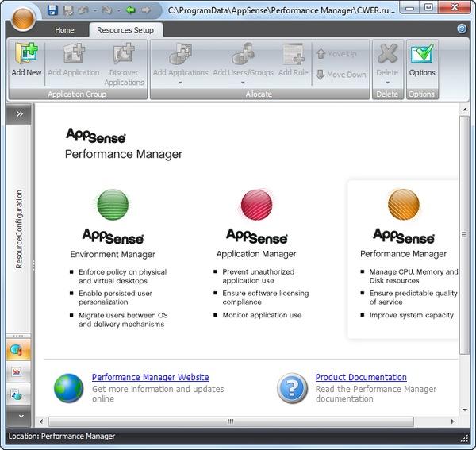
Task: Switch to the Home ribbon tab
Action: 64,30
